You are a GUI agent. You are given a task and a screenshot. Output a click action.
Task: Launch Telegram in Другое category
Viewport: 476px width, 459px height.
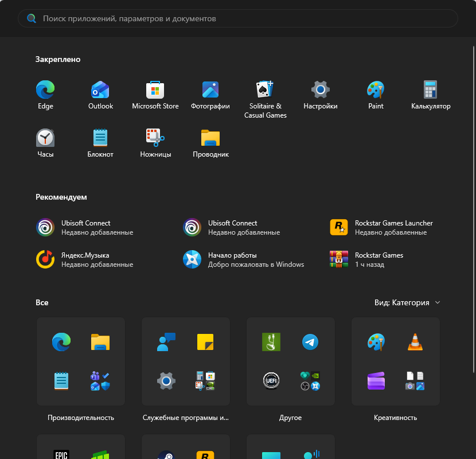[310, 342]
